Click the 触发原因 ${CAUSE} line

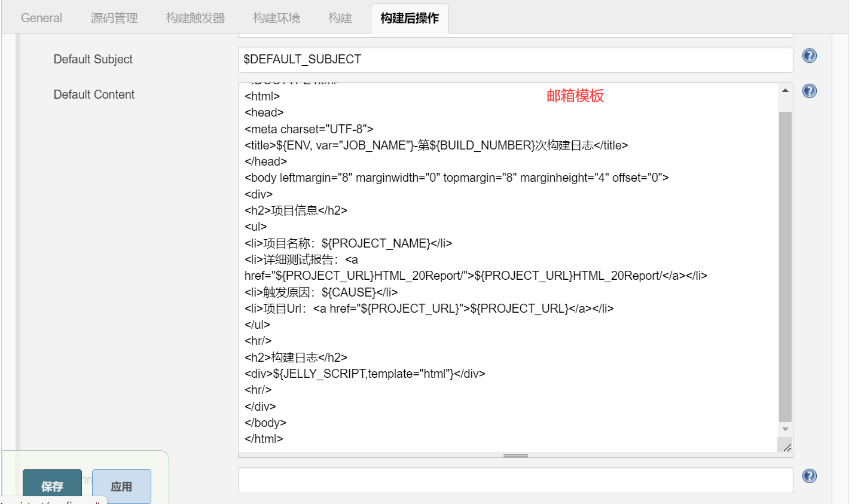coord(321,292)
